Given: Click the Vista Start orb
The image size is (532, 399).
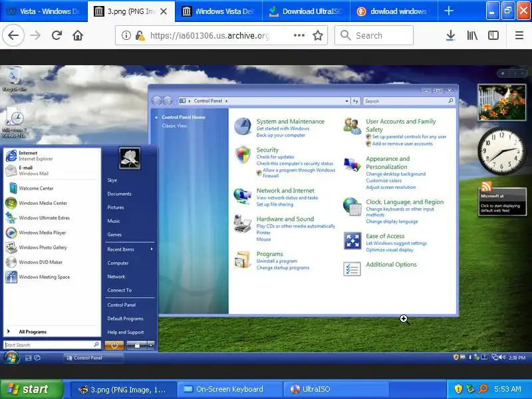Looking at the screenshot, I should pos(11,358).
